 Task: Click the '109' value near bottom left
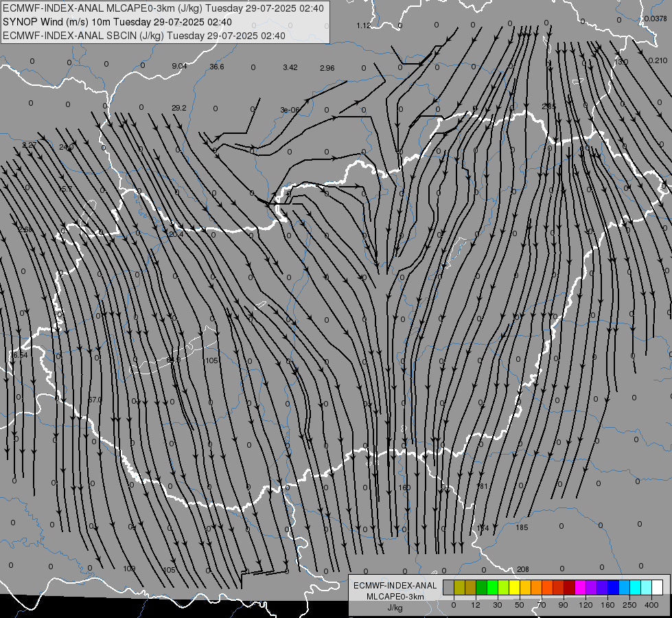129,569
